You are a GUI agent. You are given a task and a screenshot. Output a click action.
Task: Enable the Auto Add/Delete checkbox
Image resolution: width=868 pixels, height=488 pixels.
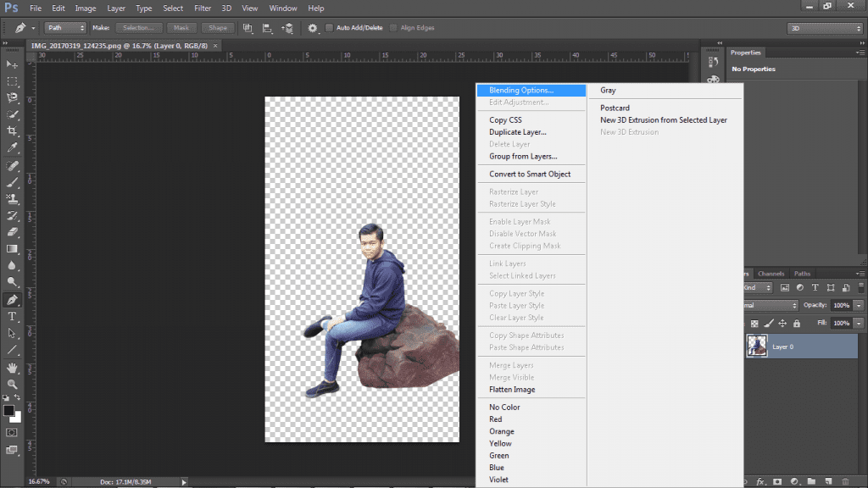coord(330,28)
